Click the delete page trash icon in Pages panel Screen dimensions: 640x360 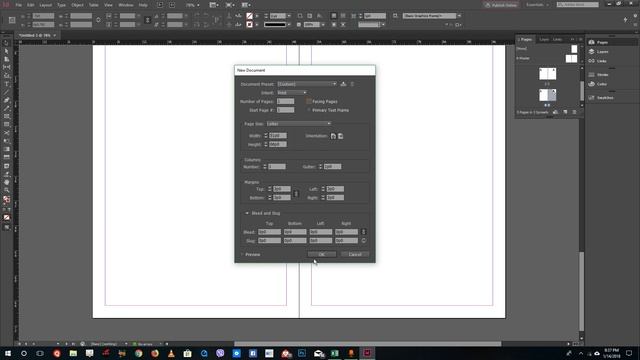(574, 112)
